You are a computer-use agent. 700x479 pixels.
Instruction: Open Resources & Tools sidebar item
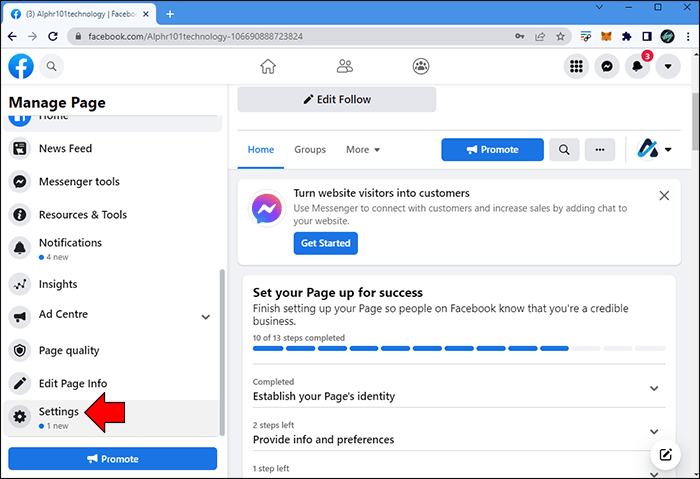[112, 214]
